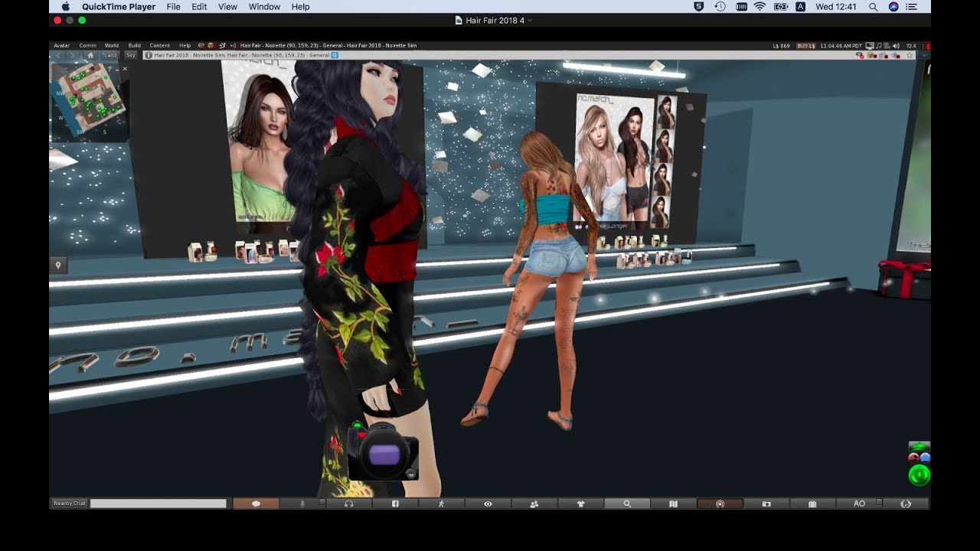Image resolution: width=980 pixels, height=551 pixels.
Task: Open macOS Spotlight search
Action: point(874,7)
